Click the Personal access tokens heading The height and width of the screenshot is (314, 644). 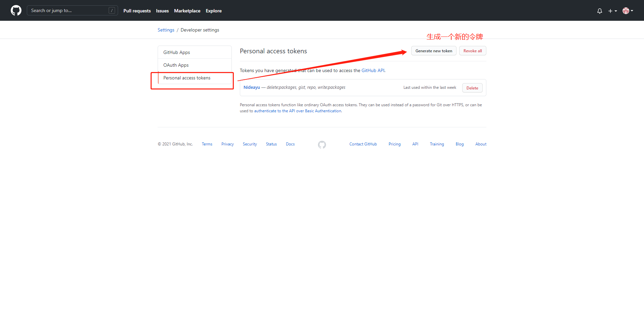(273, 51)
